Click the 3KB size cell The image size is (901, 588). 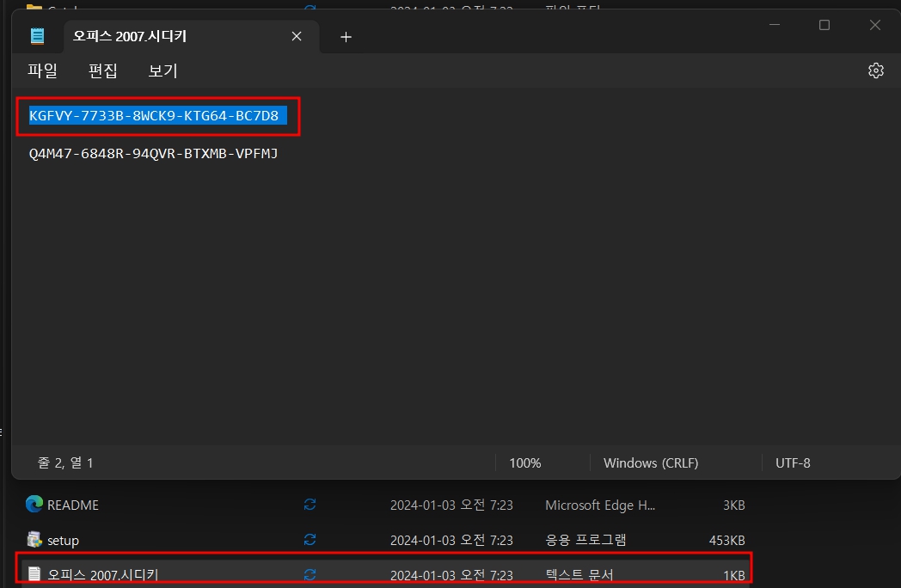(x=734, y=505)
